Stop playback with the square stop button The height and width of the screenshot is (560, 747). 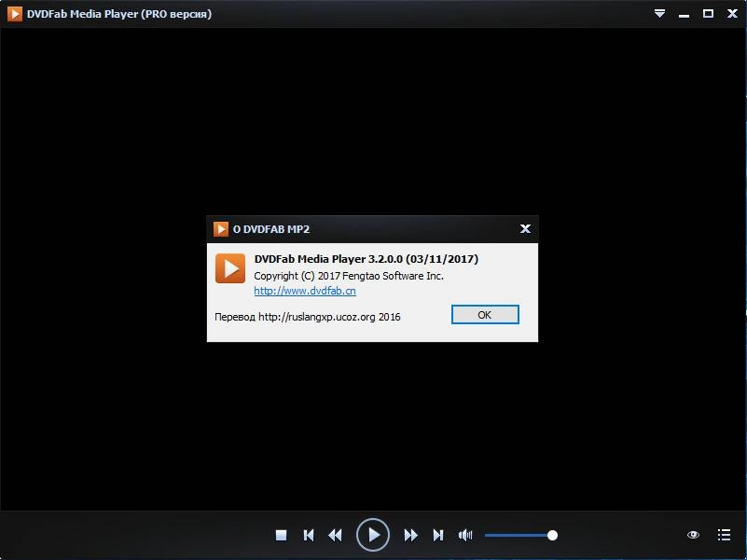tap(281, 535)
